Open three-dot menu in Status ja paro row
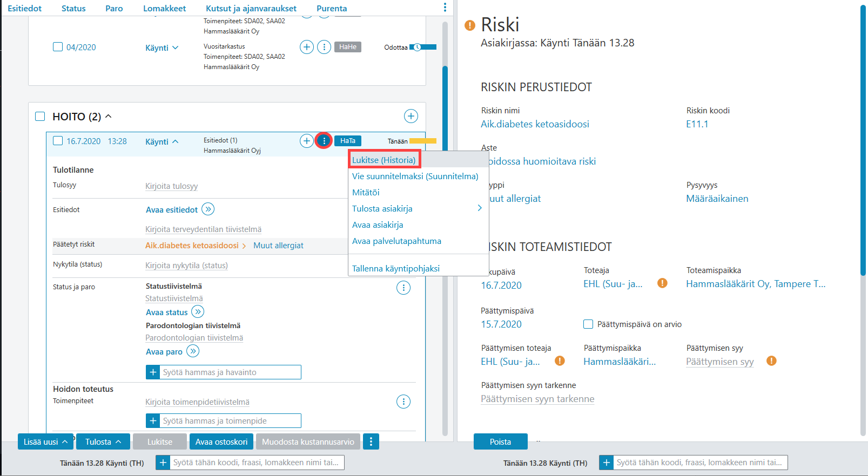This screenshot has height=476, width=868. [403, 288]
